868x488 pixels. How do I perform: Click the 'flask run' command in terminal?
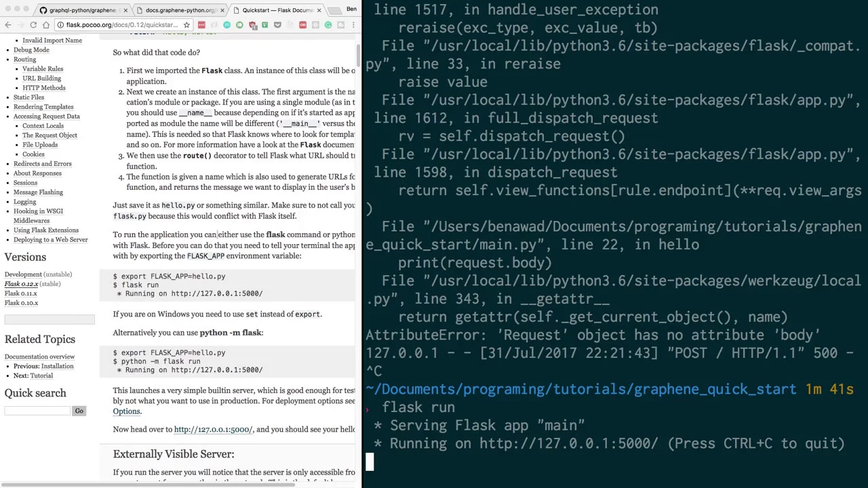click(418, 407)
